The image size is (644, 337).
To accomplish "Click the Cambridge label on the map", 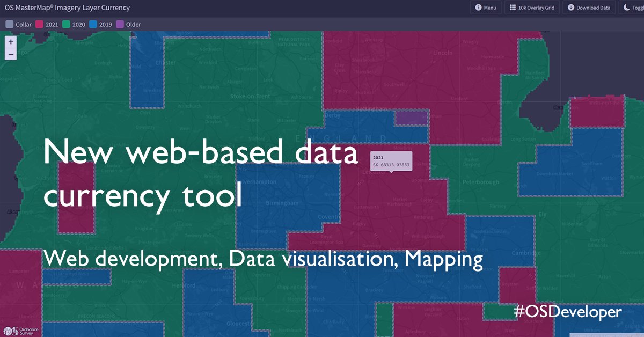I will point(526,253).
